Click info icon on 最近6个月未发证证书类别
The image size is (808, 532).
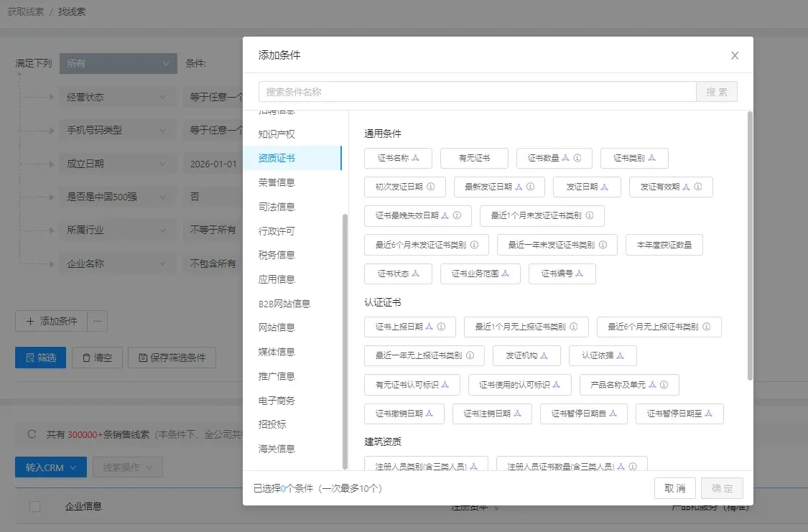pos(474,245)
